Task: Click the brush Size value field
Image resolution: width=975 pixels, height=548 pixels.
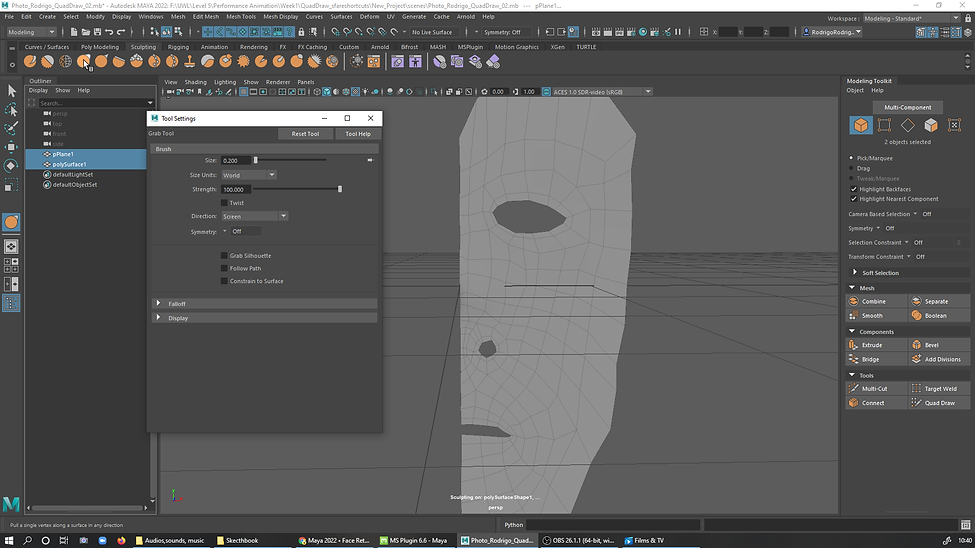Action: coord(236,160)
